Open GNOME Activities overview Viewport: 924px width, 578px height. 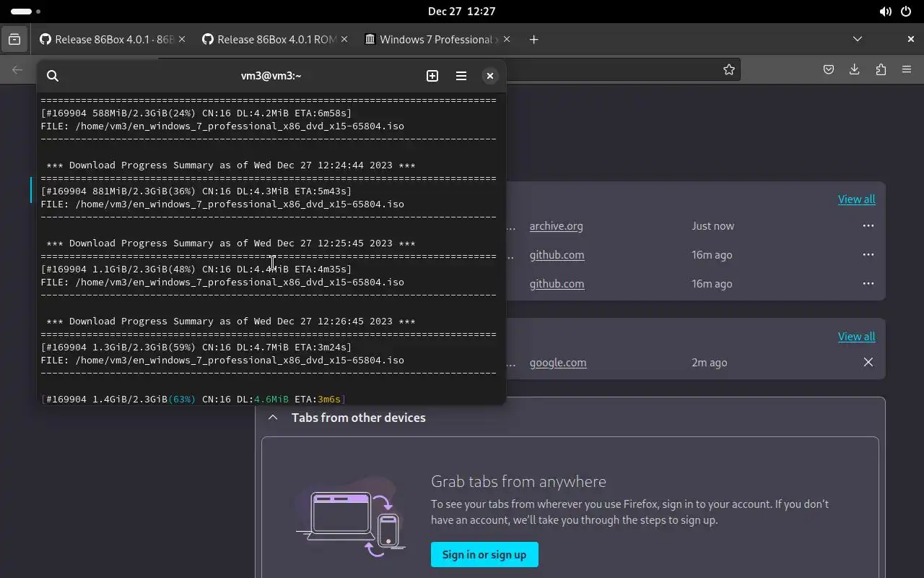tap(25, 12)
